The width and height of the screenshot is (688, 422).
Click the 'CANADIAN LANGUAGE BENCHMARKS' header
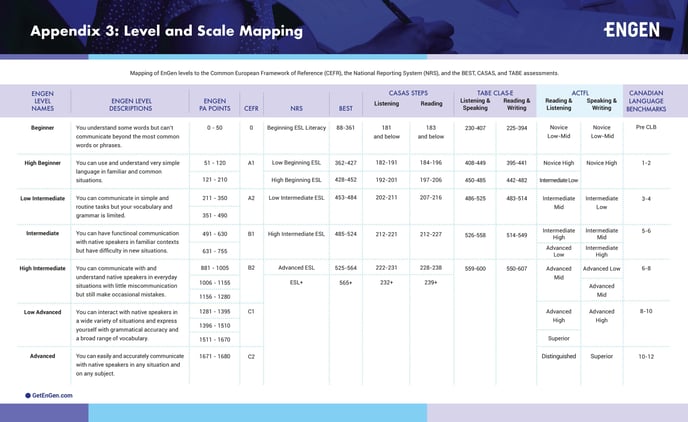[646, 101]
